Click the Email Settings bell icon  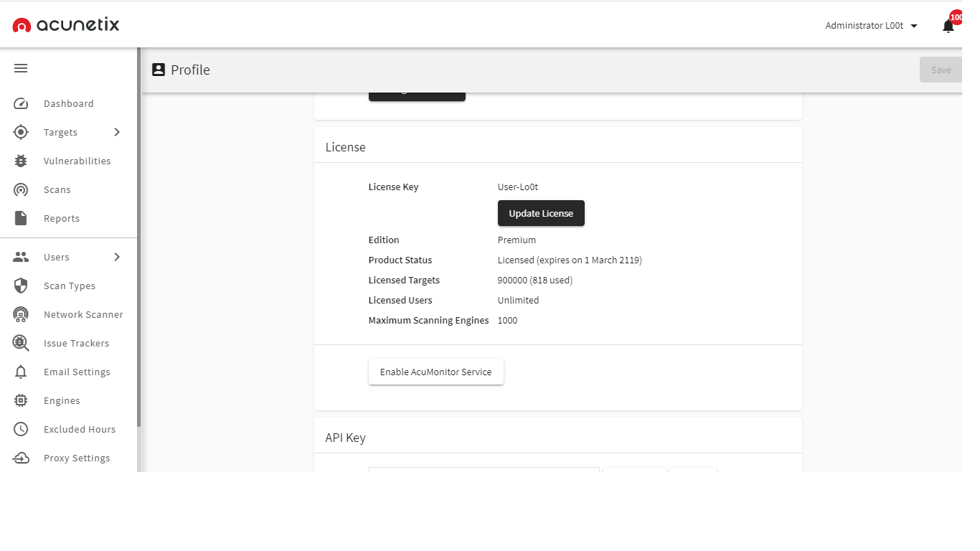click(x=21, y=372)
